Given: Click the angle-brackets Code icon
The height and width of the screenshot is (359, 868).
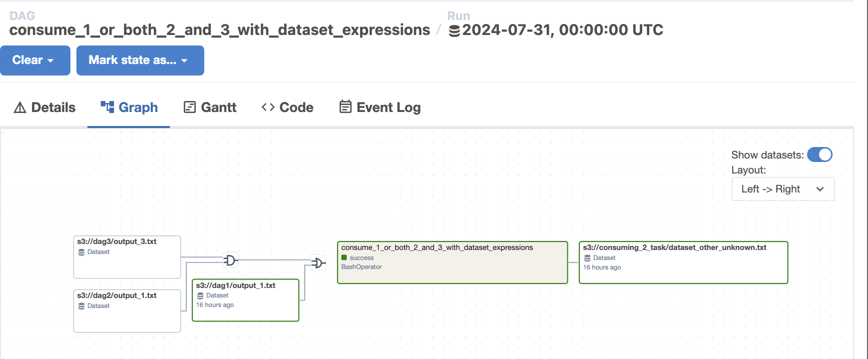Looking at the screenshot, I should tap(268, 106).
